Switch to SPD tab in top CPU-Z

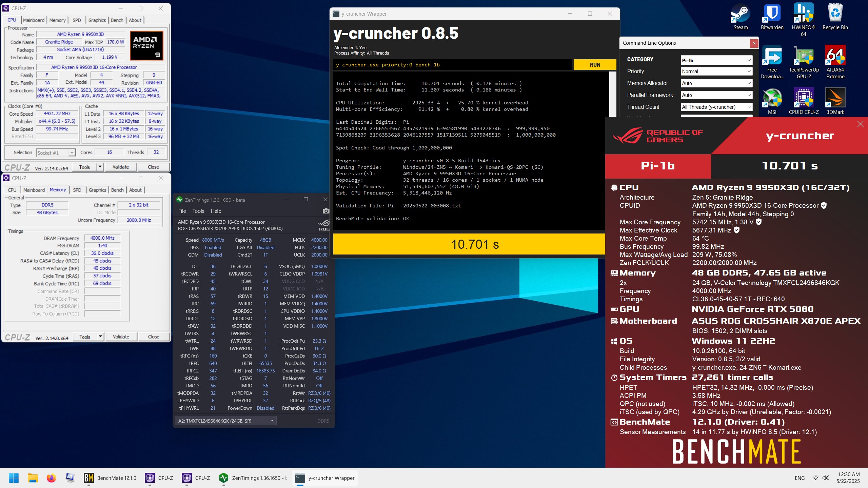point(77,20)
